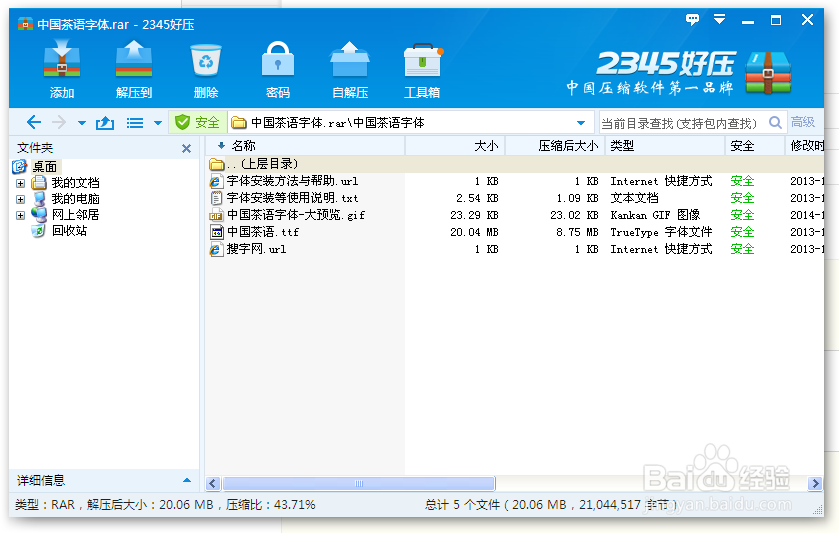Click the IE icon of 搜字网.url
Image resolution: width=839 pixels, height=533 pixels.
coord(216,249)
